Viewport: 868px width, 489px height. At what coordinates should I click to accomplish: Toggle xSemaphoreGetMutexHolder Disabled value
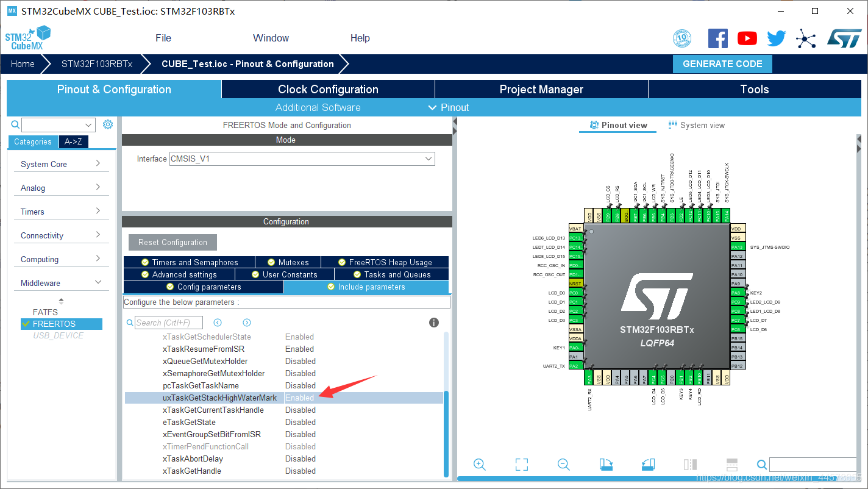[301, 373]
